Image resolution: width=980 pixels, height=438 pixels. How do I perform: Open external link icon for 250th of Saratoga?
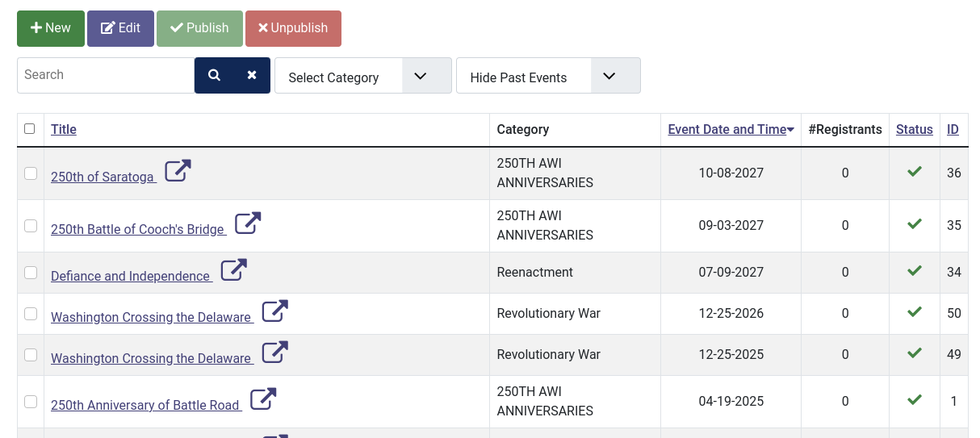[178, 171]
